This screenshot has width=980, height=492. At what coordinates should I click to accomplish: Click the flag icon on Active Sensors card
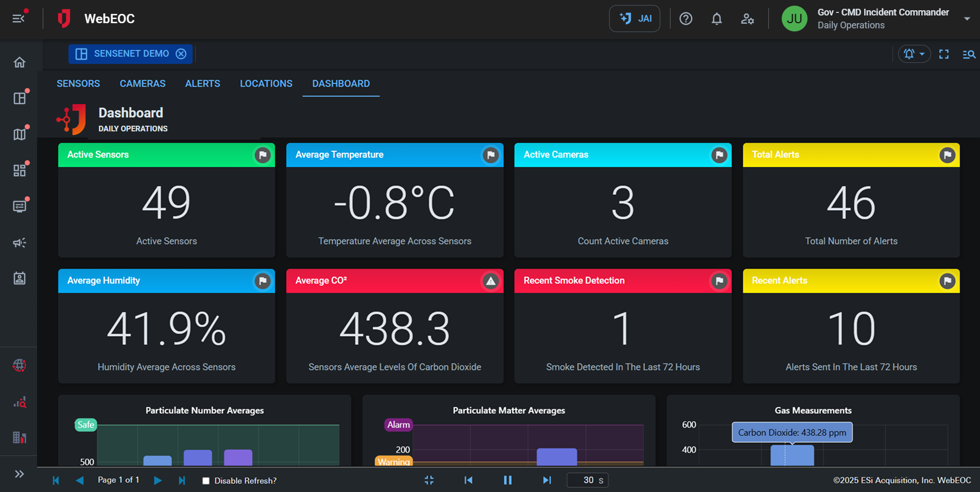[263, 155]
